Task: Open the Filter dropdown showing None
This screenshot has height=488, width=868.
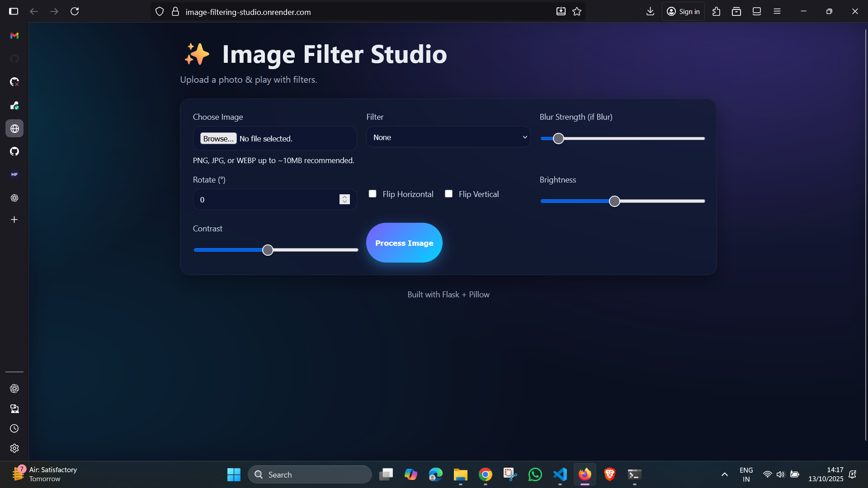Action: [448, 137]
